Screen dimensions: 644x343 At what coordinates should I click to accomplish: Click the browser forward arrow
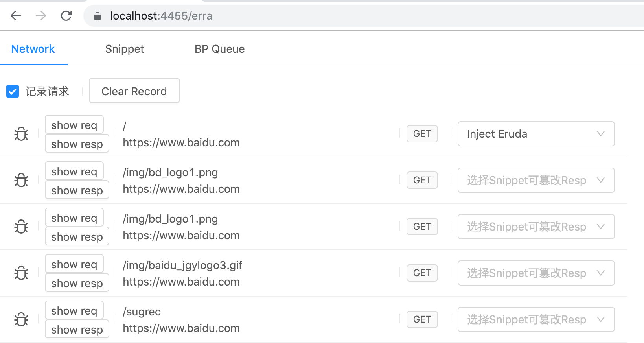coord(41,16)
